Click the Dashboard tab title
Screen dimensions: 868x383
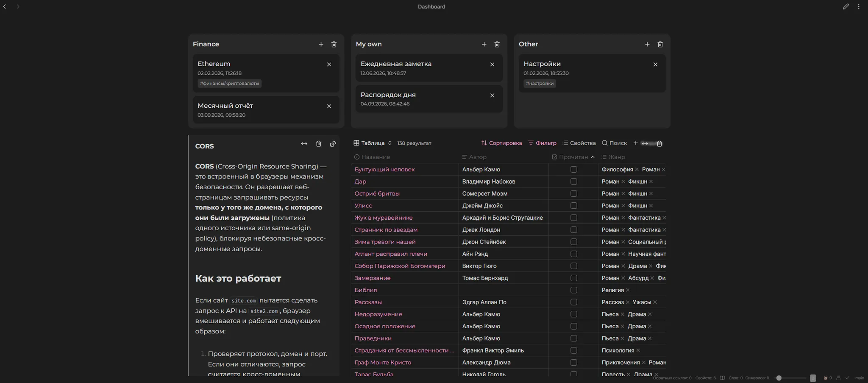(431, 6)
